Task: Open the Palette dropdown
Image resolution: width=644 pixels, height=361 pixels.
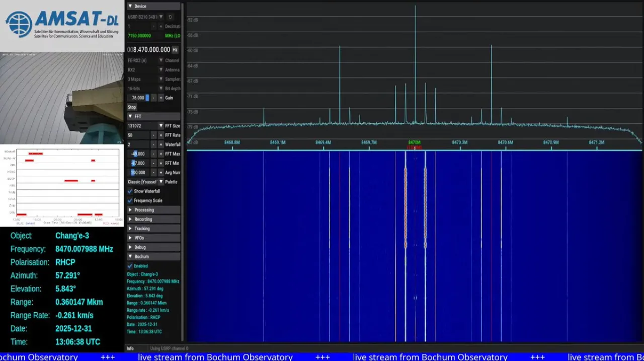Action: [x=161, y=182]
